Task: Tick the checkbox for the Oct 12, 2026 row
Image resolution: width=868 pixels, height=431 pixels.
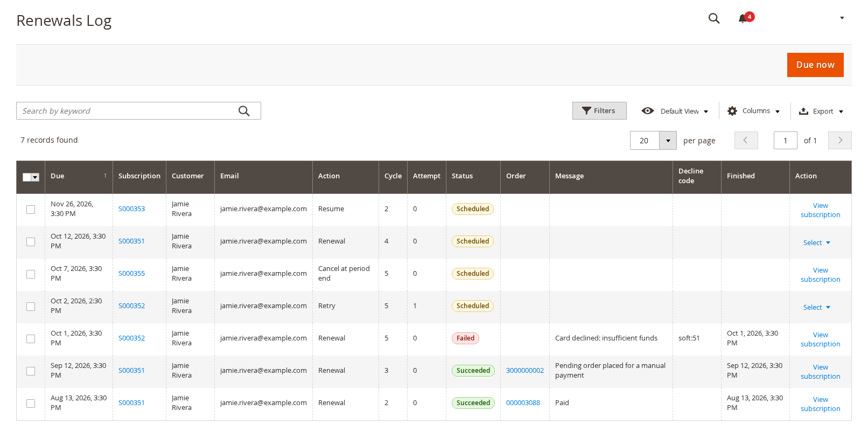Action: click(31, 242)
